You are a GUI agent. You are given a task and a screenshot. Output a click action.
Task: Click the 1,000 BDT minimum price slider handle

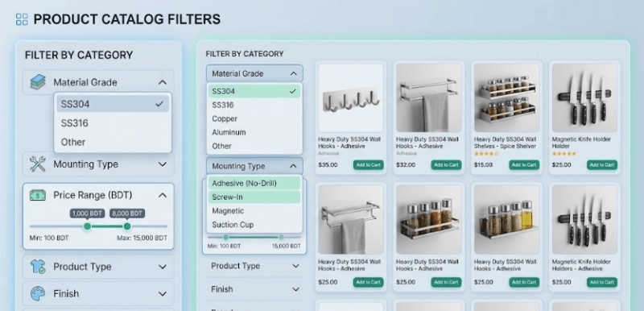click(x=87, y=226)
